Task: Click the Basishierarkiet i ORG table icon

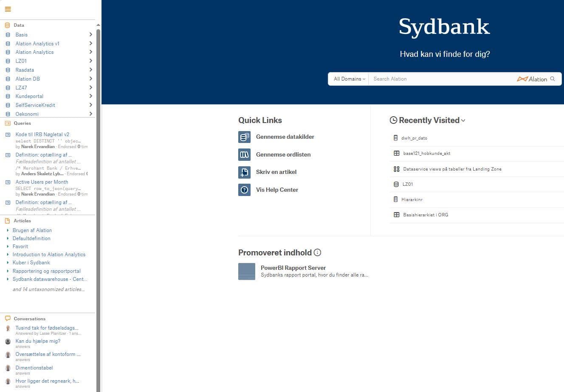Action: point(397,215)
